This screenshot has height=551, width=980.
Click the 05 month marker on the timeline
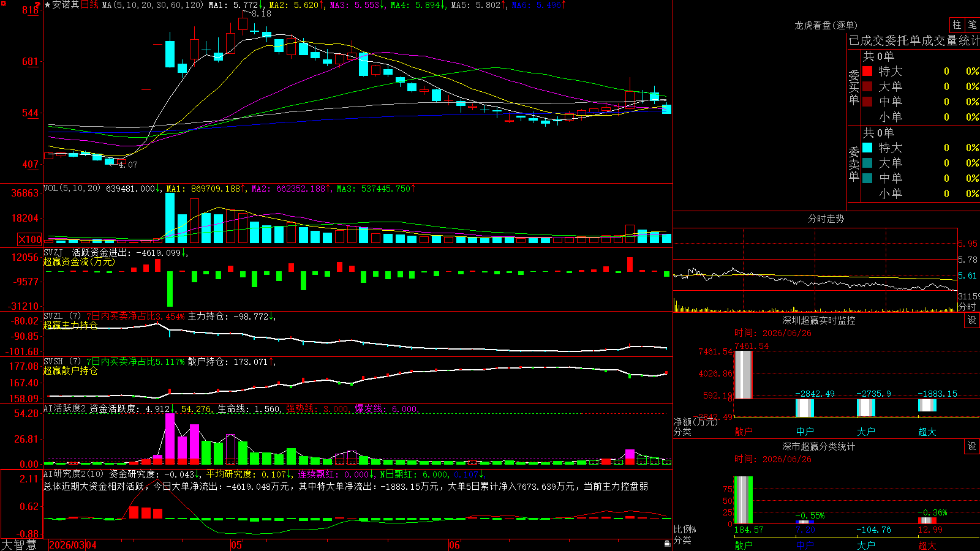tap(236, 545)
